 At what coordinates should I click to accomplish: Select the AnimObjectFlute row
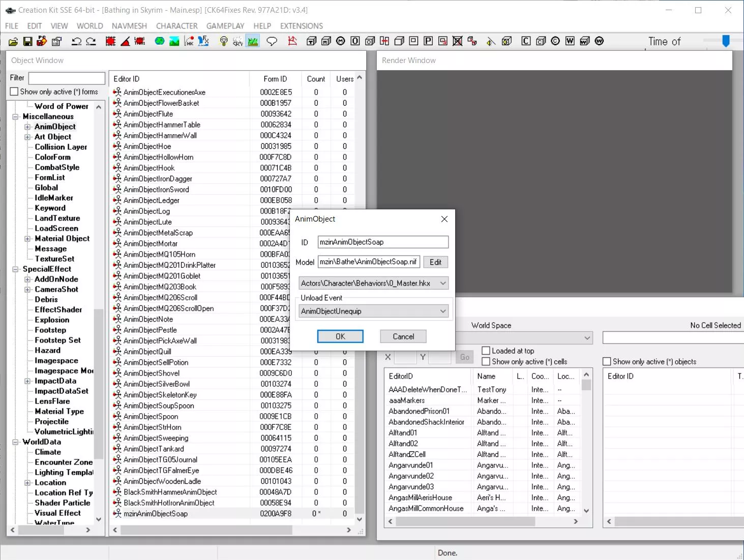pos(231,114)
